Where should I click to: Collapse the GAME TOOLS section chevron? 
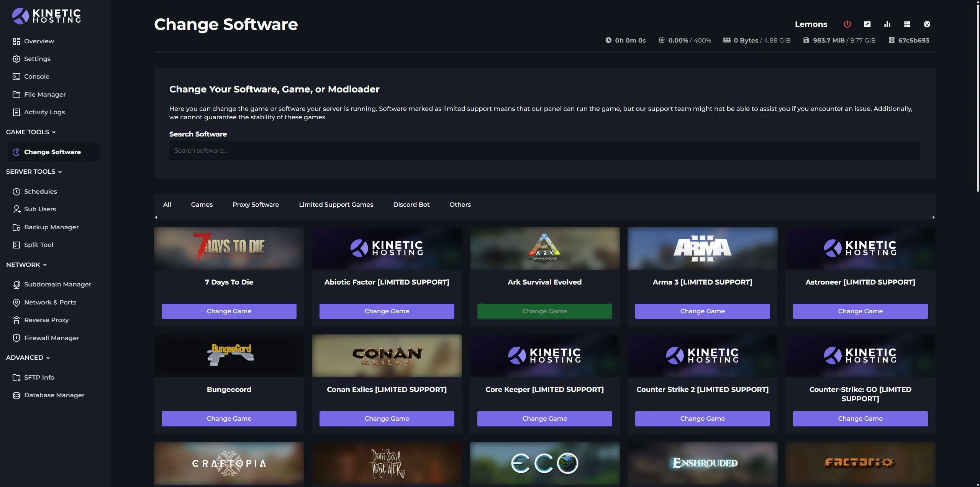click(54, 132)
